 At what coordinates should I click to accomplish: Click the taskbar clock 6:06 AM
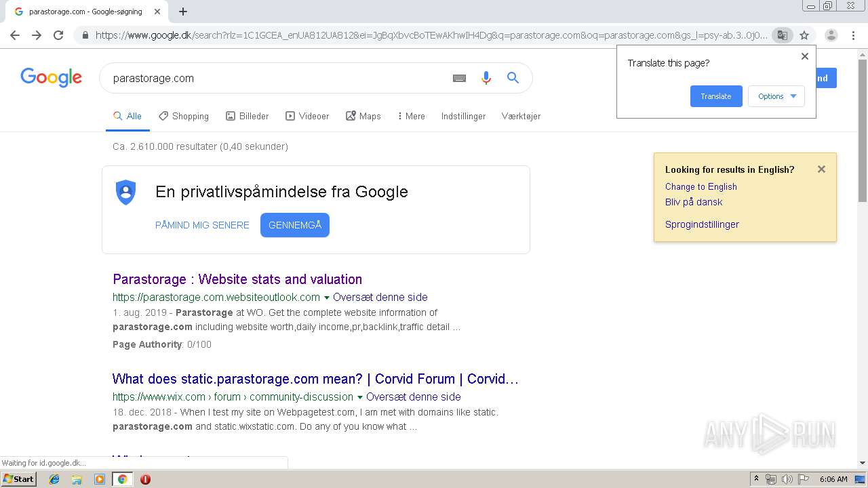click(x=833, y=479)
